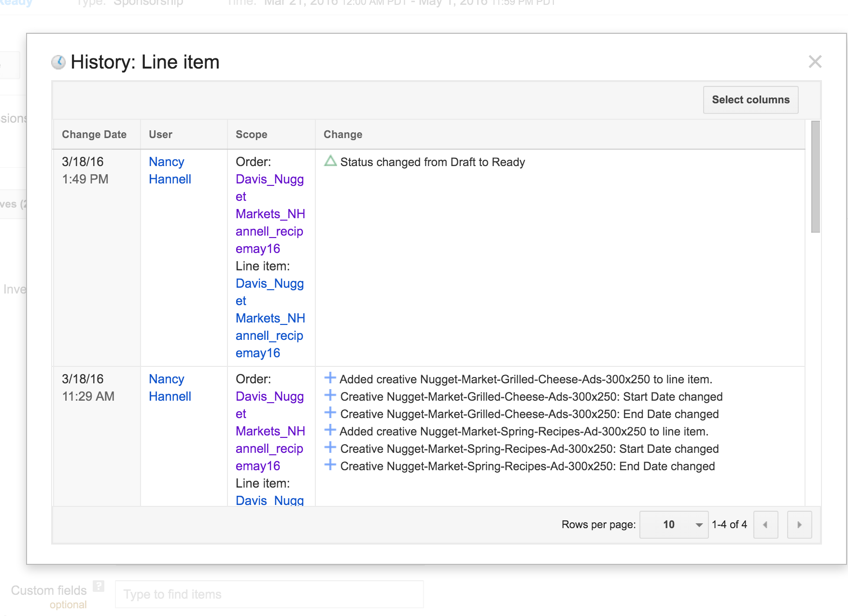
Task: Close the History Line item dialog
Action: coord(815,62)
